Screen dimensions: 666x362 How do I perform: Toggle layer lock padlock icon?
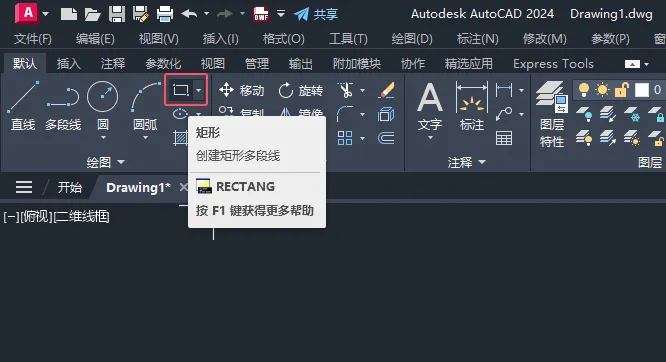[621, 90]
